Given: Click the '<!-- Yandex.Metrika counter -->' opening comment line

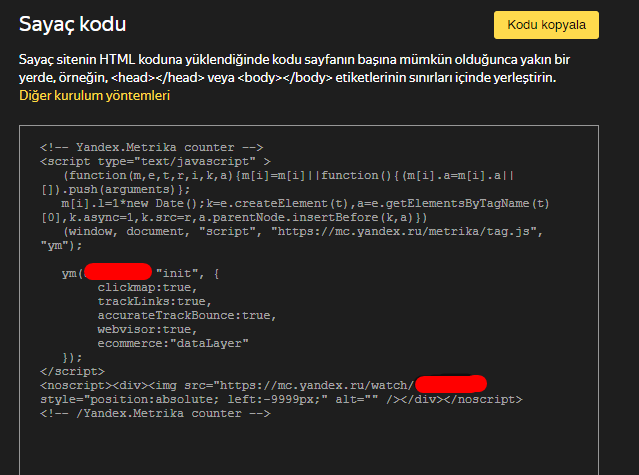Looking at the screenshot, I should (x=152, y=147).
